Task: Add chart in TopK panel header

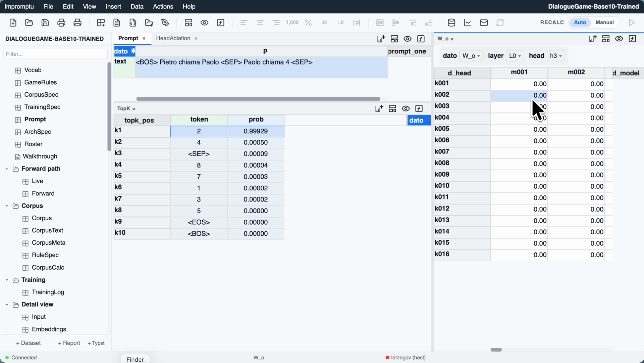Action: (379, 108)
